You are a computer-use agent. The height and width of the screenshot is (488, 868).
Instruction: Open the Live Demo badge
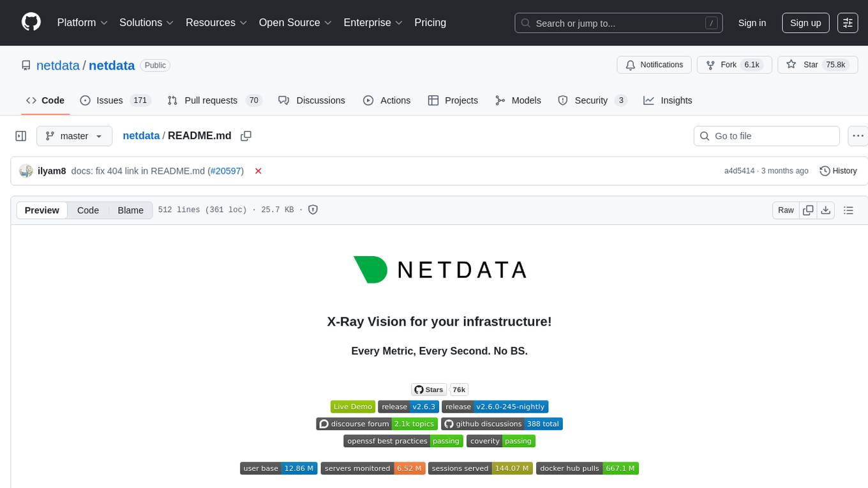[x=353, y=407]
